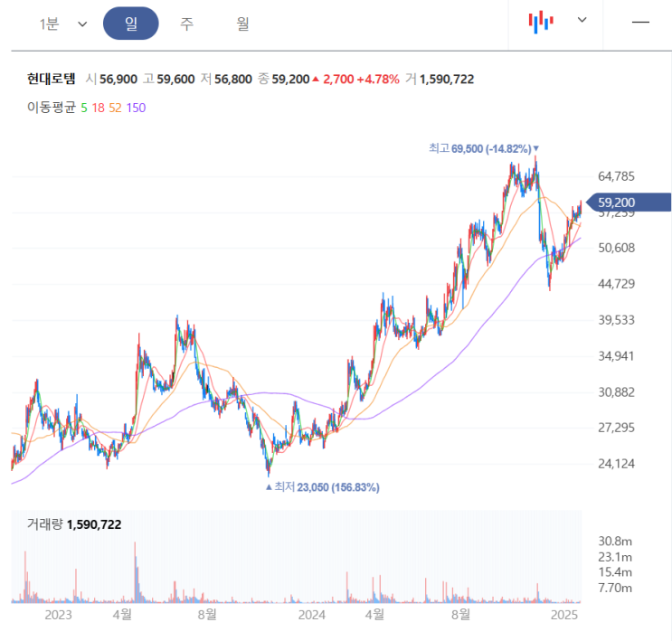
Task: Click the 8월 label after 2023
Action: tap(207, 615)
